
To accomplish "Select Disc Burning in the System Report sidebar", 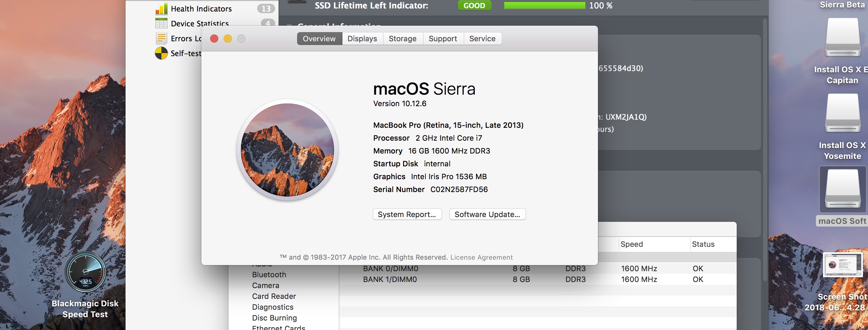I will pyautogui.click(x=274, y=318).
